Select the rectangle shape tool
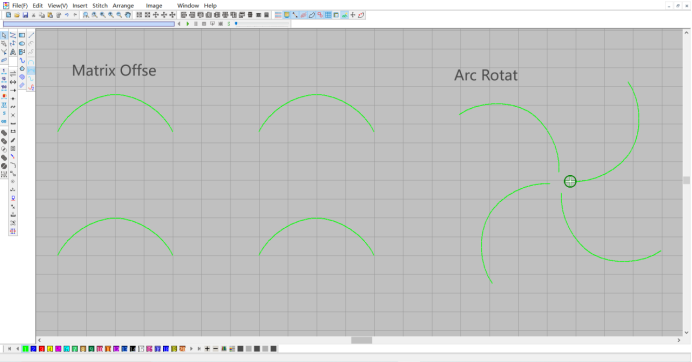The height and width of the screenshot is (362, 692). [x=22, y=35]
